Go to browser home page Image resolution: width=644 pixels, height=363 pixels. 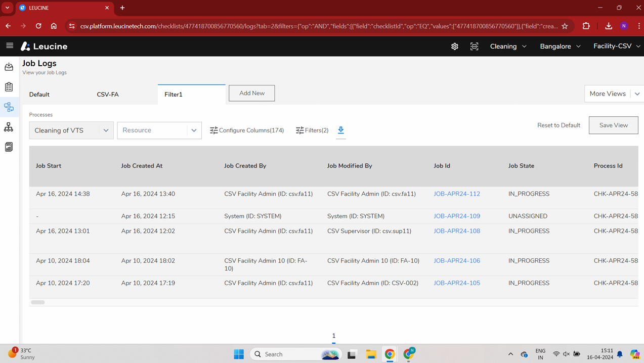coord(54,26)
